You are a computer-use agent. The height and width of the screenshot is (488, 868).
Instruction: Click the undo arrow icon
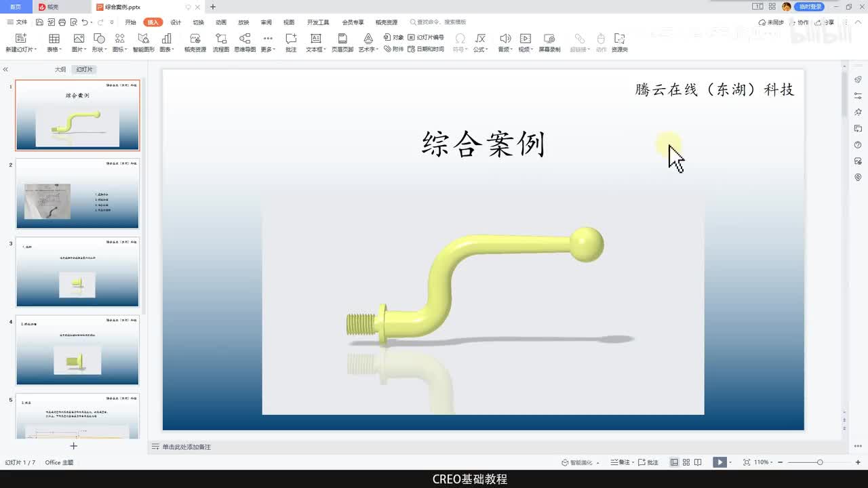pos(84,22)
